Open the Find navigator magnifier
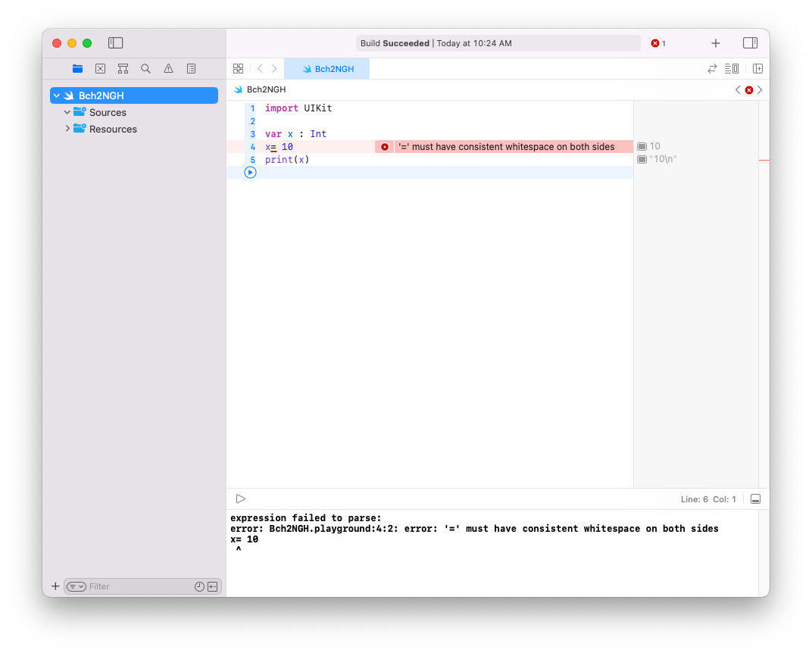The width and height of the screenshot is (812, 653). [145, 68]
